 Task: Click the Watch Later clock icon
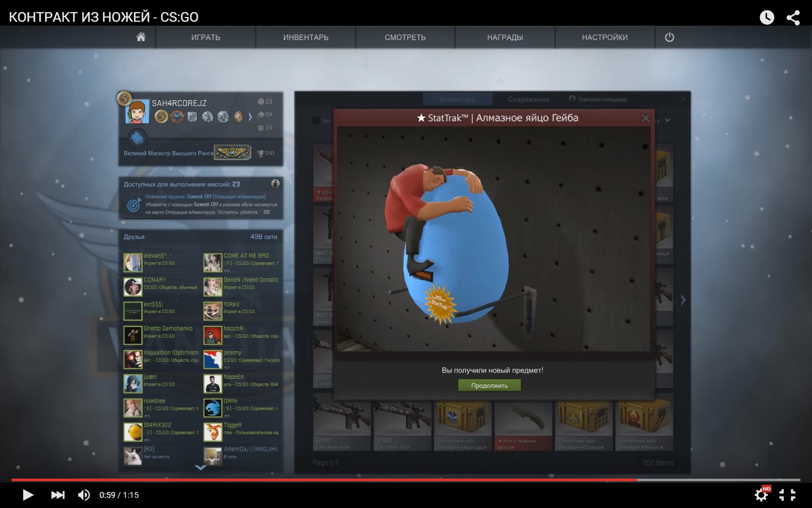click(x=767, y=17)
